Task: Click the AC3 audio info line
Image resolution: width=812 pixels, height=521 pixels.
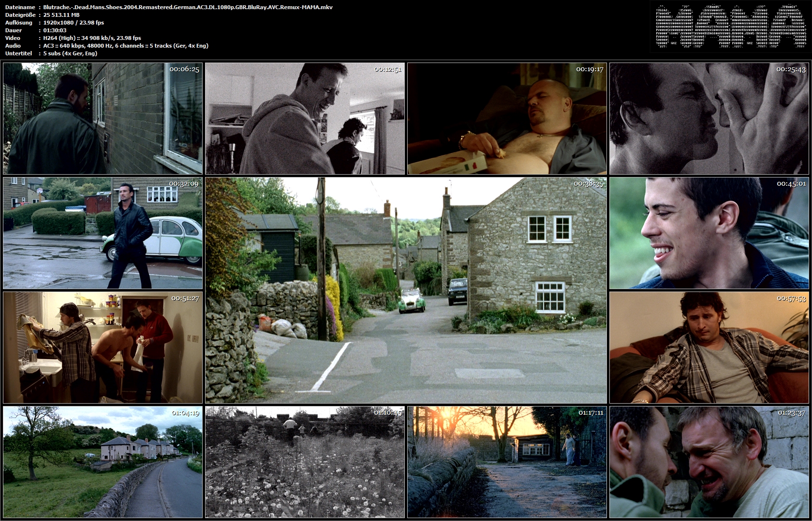Action: pyautogui.click(x=126, y=46)
